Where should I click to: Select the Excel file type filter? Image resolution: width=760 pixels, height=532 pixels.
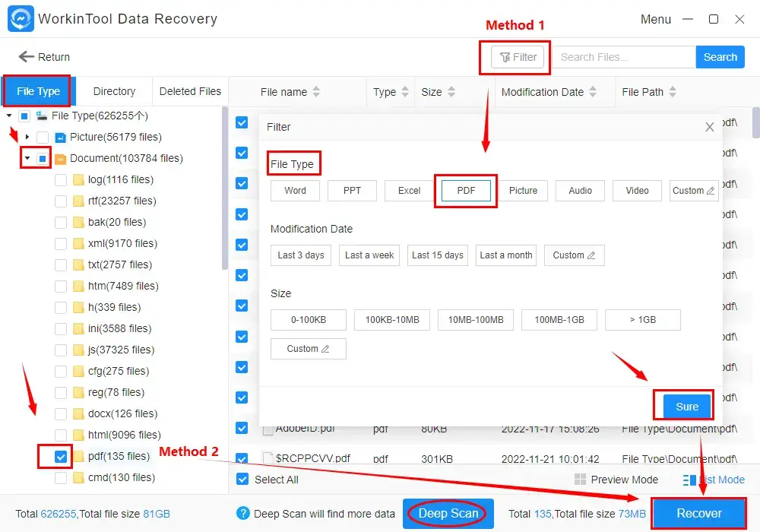[409, 191]
